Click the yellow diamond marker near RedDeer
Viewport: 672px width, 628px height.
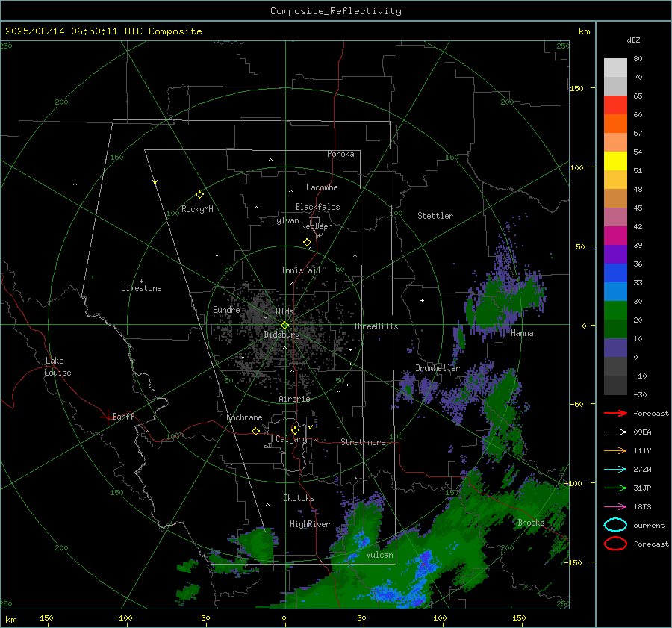pyautogui.click(x=307, y=243)
